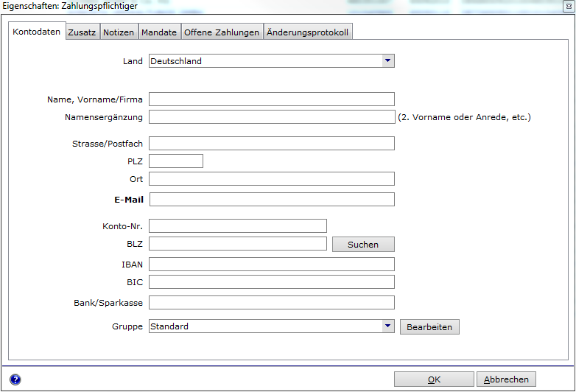576x392 pixels.
Task: Click the E-Mail input field
Action: pos(272,199)
